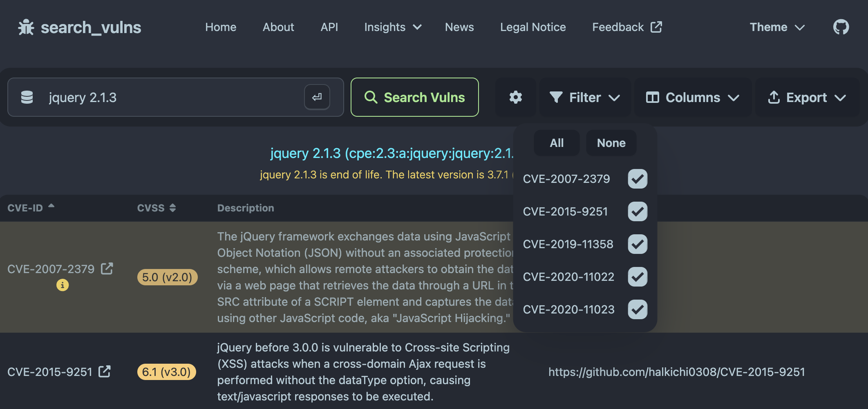The width and height of the screenshot is (868, 409).
Task: Disable the CVE-2020-11023 filter checkbox
Action: pos(637,309)
